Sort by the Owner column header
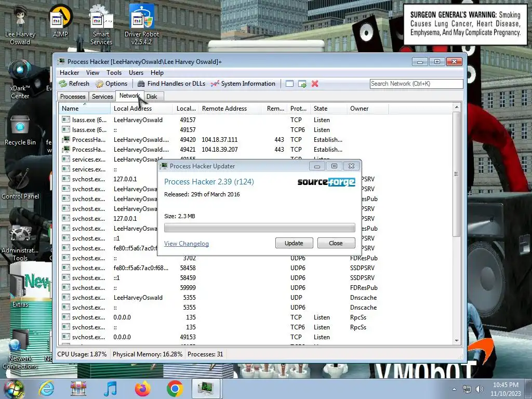 tap(368, 109)
